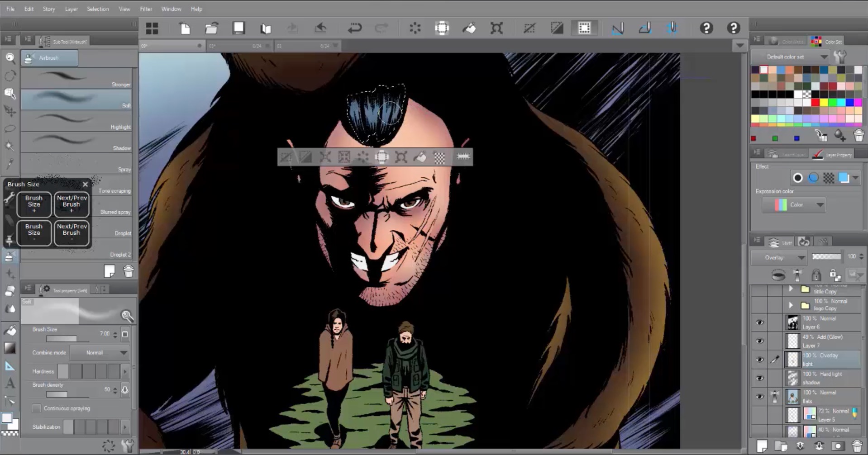868x455 pixels.
Task: Select the Highlight airbrush sub tool
Action: pyautogui.click(x=76, y=121)
